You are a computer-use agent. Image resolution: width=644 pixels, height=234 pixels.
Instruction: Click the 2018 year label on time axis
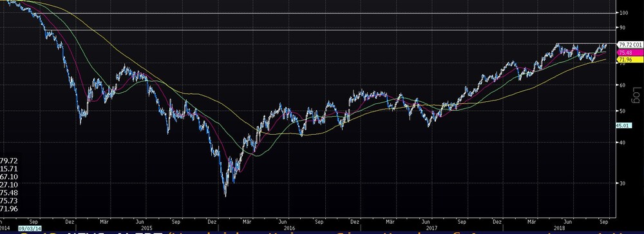(560, 228)
